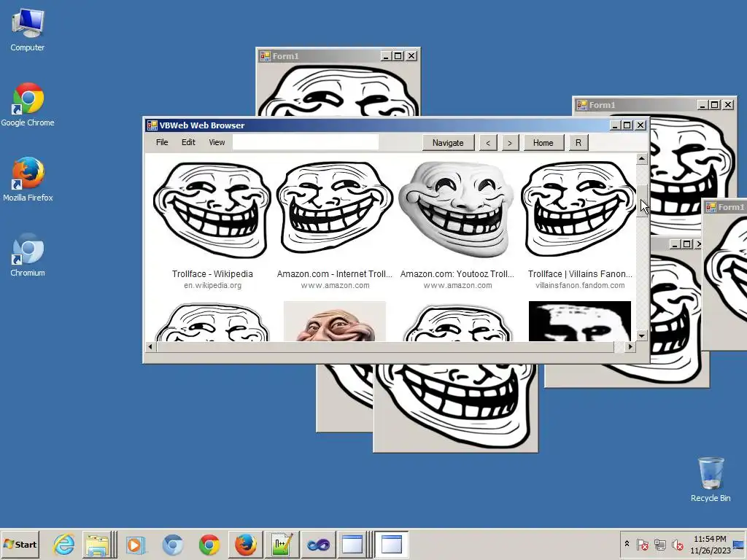Viewport: 747px width, 560px height.
Task: Click the horizontal scrollbar thumb in VBWeb
Action: (x=385, y=346)
